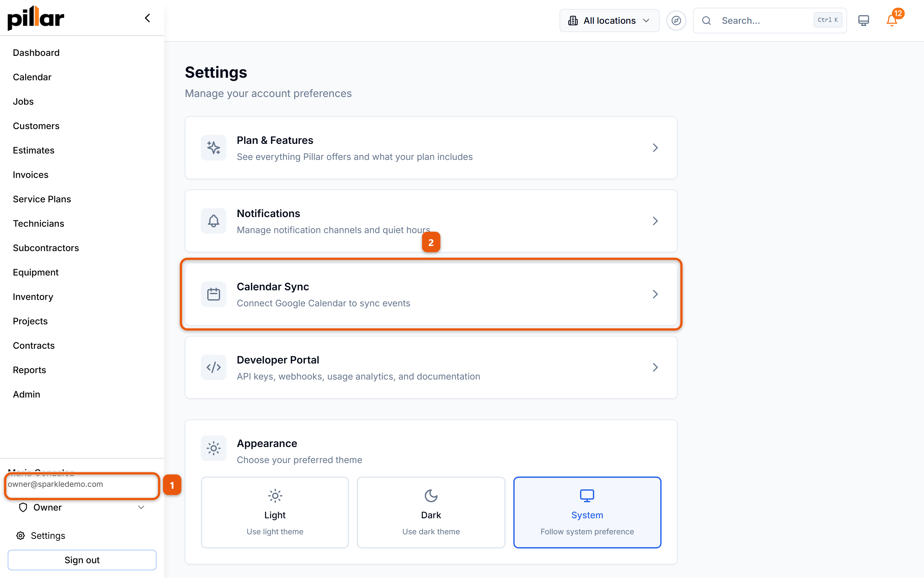Open Calendar from sidebar
Image resolution: width=924 pixels, height=578 pixels.
coord(32,77)
